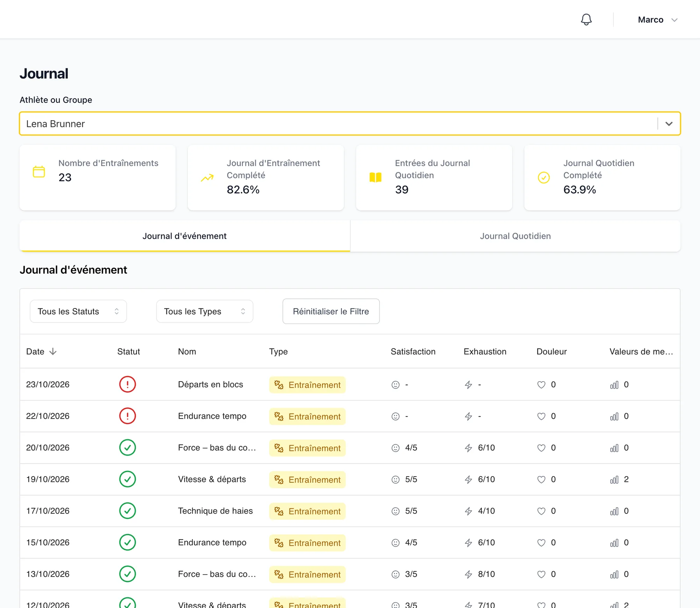700x608 pixels.
Task: Click green check status icon for 20/10/2026
Action: tap(128, 447)
